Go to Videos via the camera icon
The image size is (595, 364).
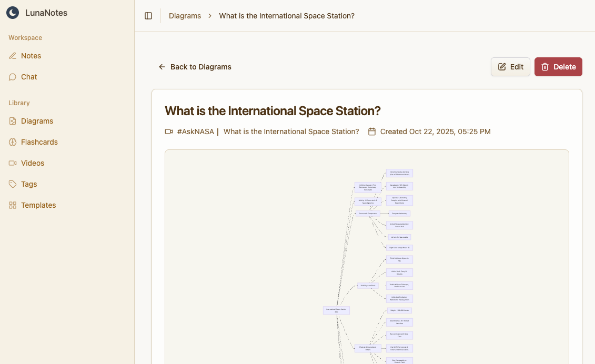tap(13, 163)
